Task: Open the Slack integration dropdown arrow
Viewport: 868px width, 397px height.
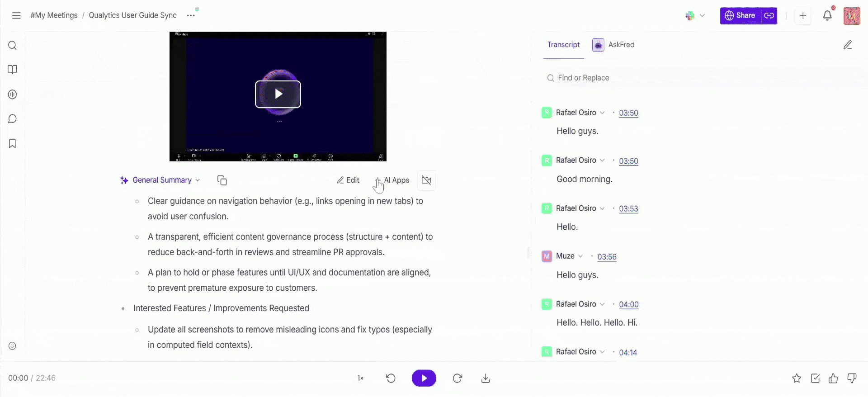Action: tap(702, 15)
